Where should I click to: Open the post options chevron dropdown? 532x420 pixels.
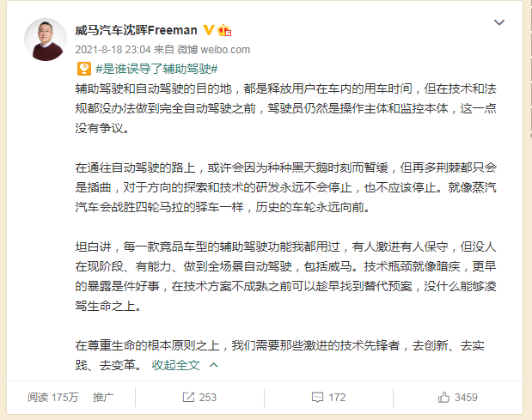499,22
